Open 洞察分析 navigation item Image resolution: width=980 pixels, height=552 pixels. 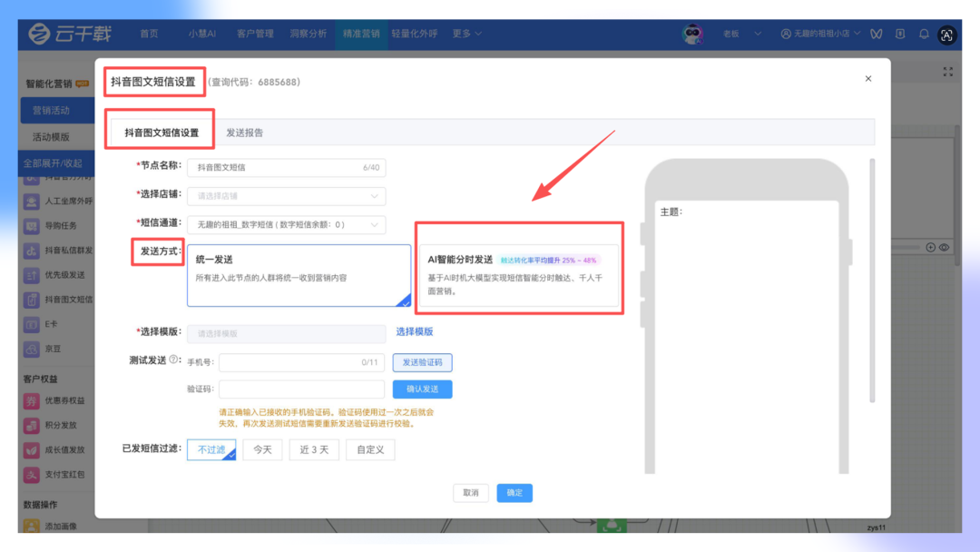click(x=309, y=34)
